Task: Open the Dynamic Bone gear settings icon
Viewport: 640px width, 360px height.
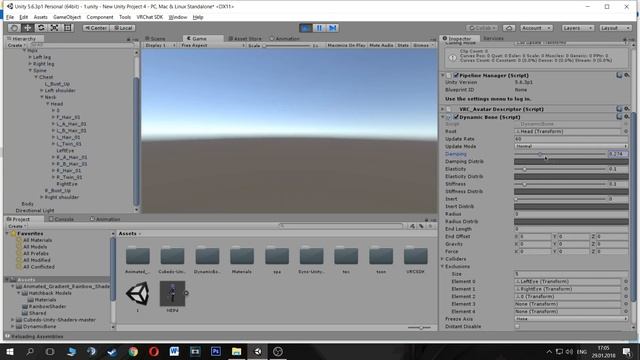Action: (627, 117)
